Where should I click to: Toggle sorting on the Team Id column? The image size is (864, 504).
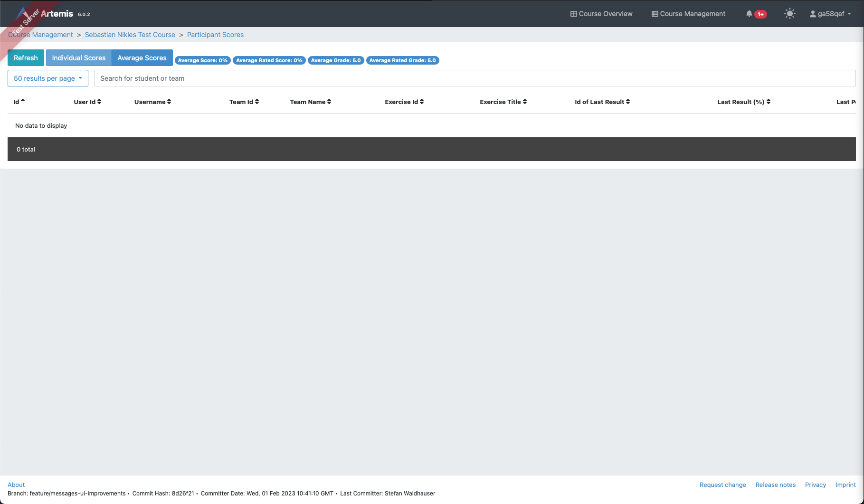(256, 101)
